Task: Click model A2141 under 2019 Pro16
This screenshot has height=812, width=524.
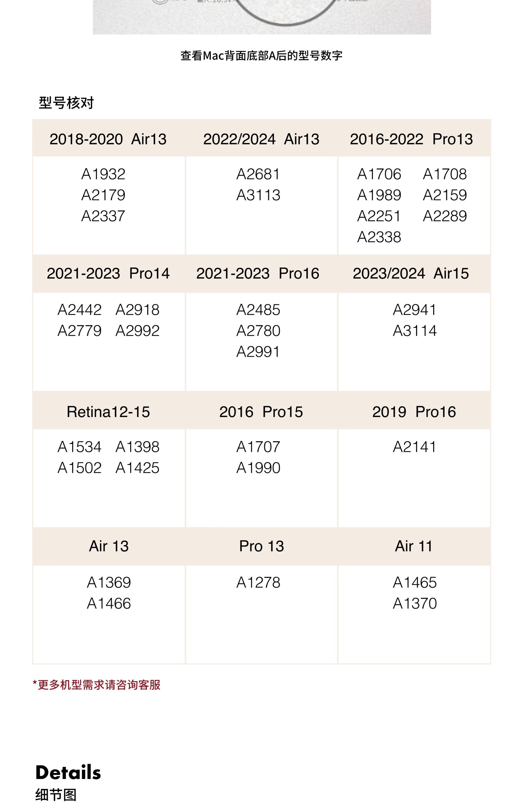Action: click(414, 447)
